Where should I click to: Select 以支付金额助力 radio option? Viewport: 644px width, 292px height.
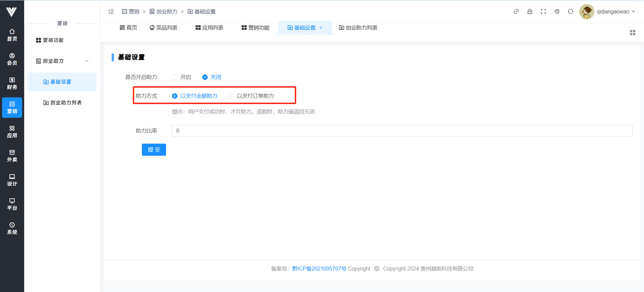(x=175, y=96)
